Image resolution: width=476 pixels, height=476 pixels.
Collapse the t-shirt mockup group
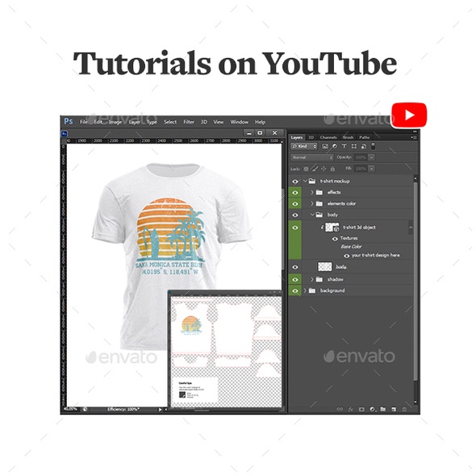click(305, 181)
